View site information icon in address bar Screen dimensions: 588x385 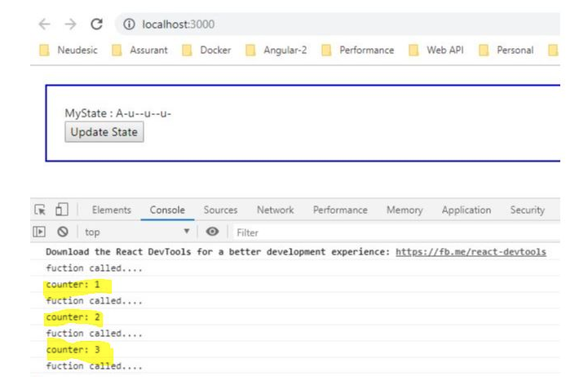(x=129, y=24)
